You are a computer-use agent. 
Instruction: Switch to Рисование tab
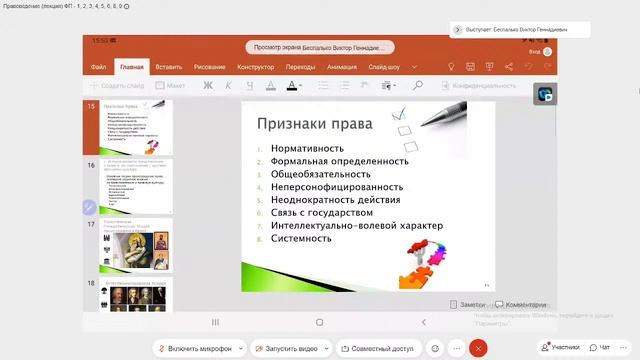[x=209, y=67]
